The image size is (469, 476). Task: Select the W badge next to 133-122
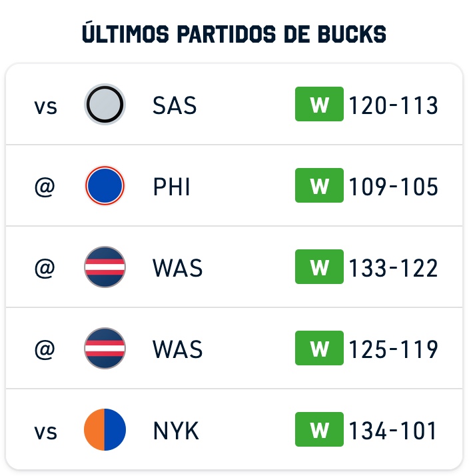point(319,267)
